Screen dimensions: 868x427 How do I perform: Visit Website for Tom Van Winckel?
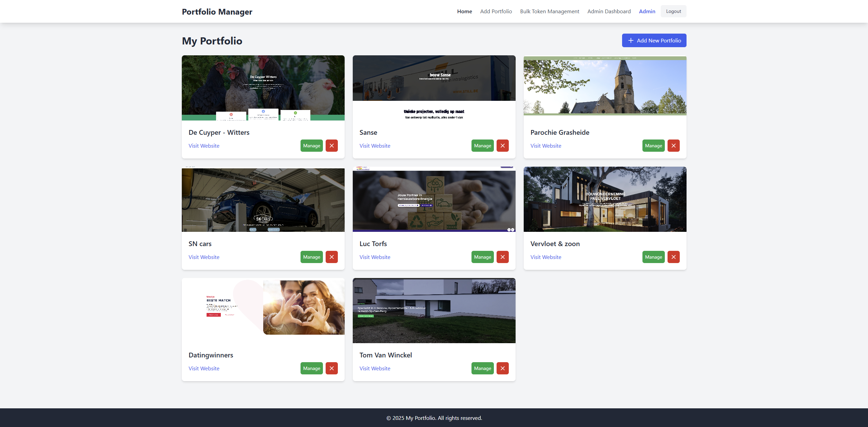click(375, 368)
